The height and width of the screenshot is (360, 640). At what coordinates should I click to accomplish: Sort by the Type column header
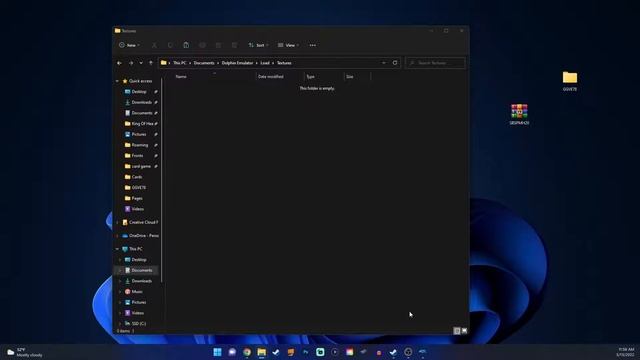[311, 77]
